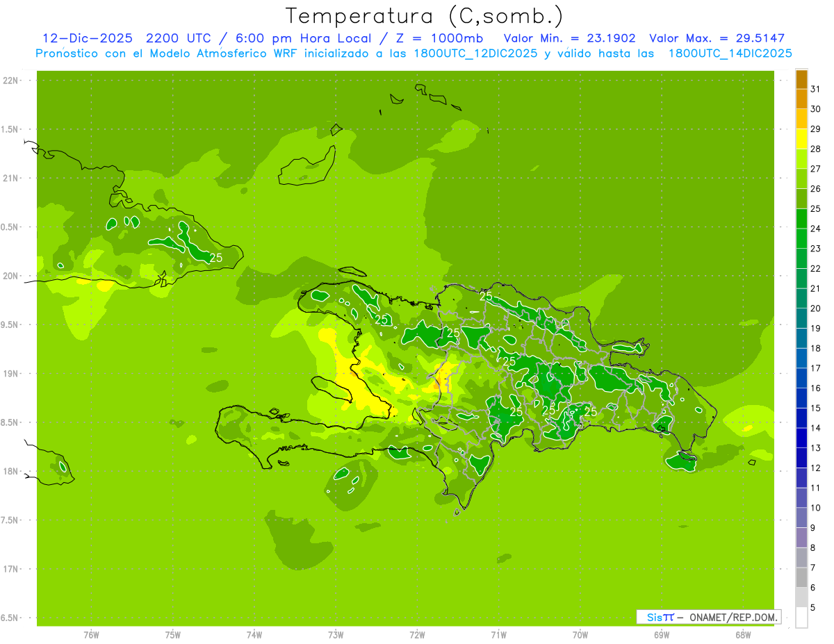This screenshot has width=834, height=644.
Task: Click the '23' colorbar scale label
Action: 815,249
